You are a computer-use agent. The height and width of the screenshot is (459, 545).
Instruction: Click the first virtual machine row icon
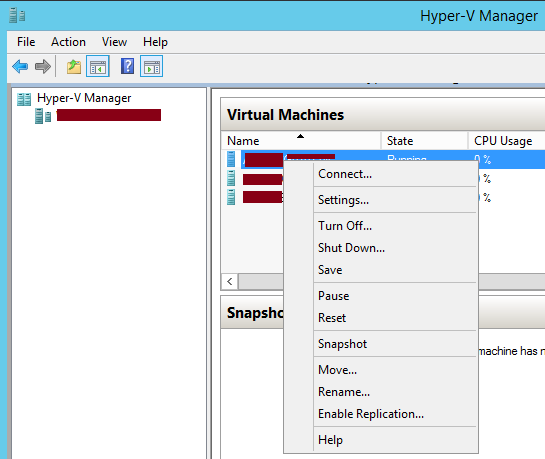[x=231, y=159]
